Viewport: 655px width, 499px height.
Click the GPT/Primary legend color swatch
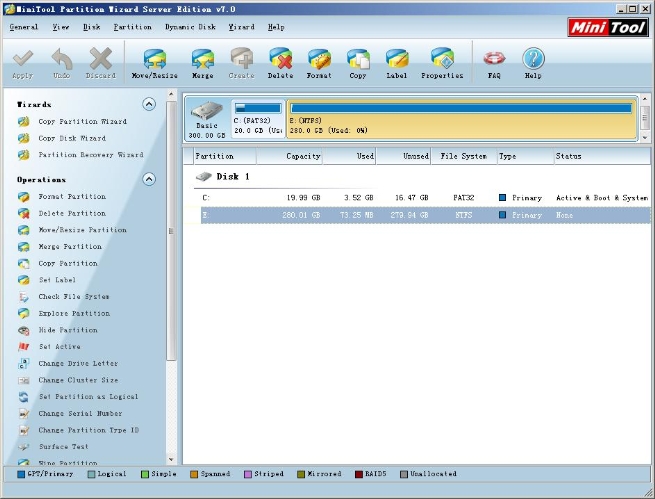21,474
